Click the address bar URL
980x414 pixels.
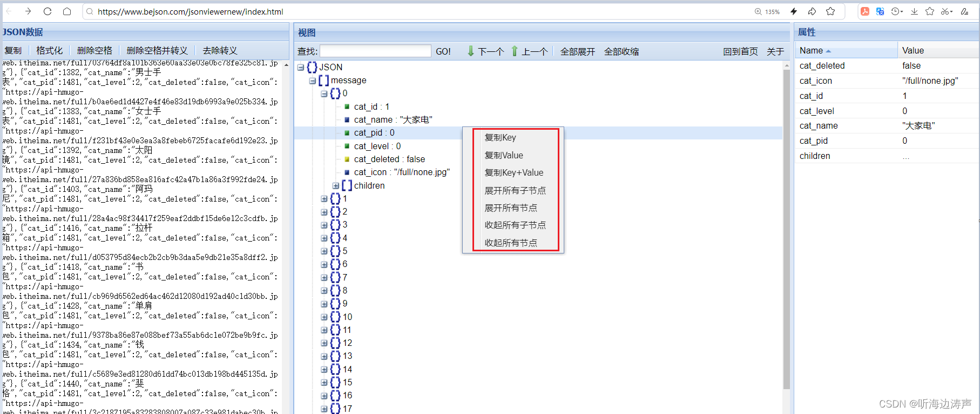(190, 11)
